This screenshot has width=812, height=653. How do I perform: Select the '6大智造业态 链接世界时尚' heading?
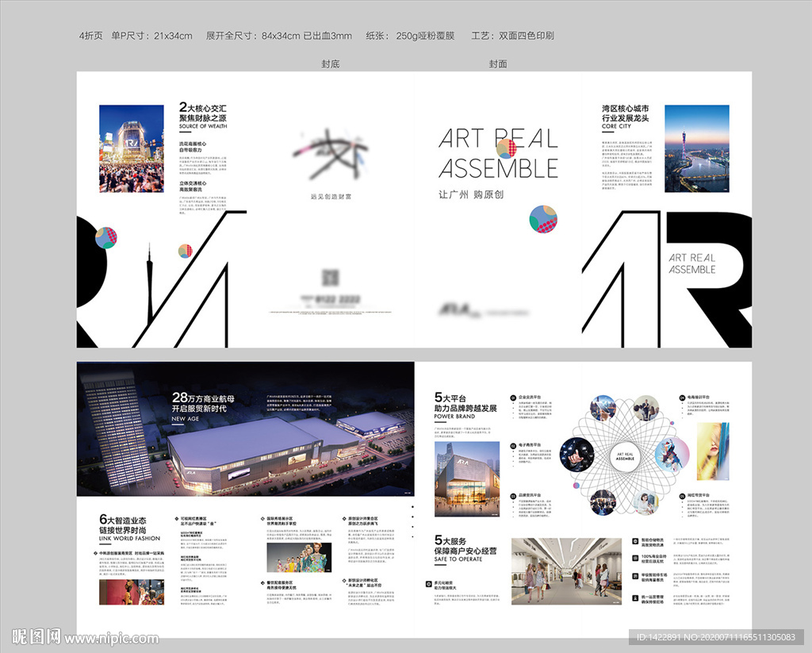(123, 524)
